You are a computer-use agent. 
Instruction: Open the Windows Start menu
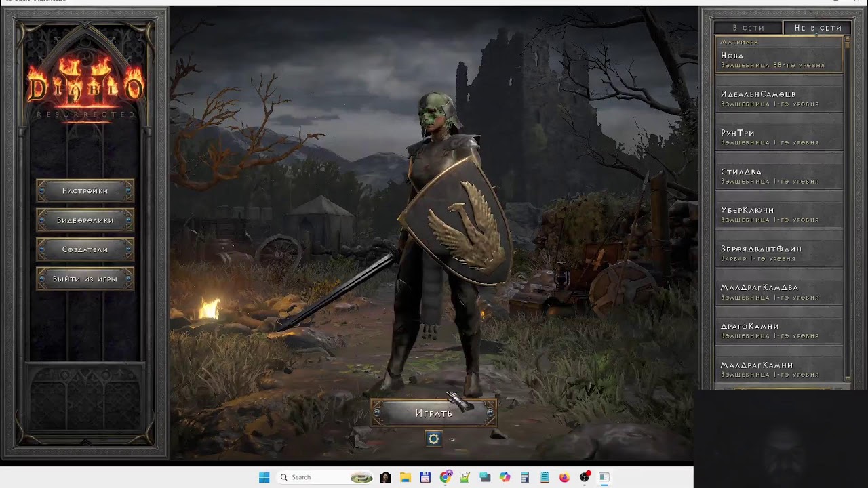pos(264,477)
